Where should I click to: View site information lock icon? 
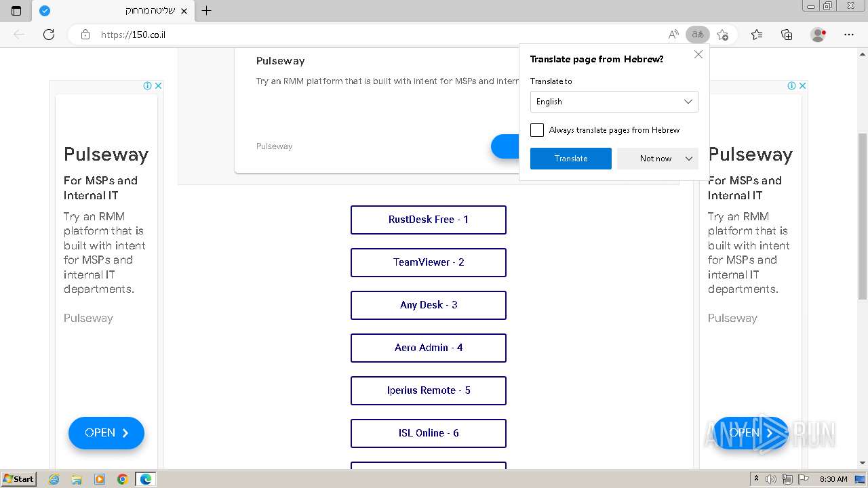pos(85,35)
